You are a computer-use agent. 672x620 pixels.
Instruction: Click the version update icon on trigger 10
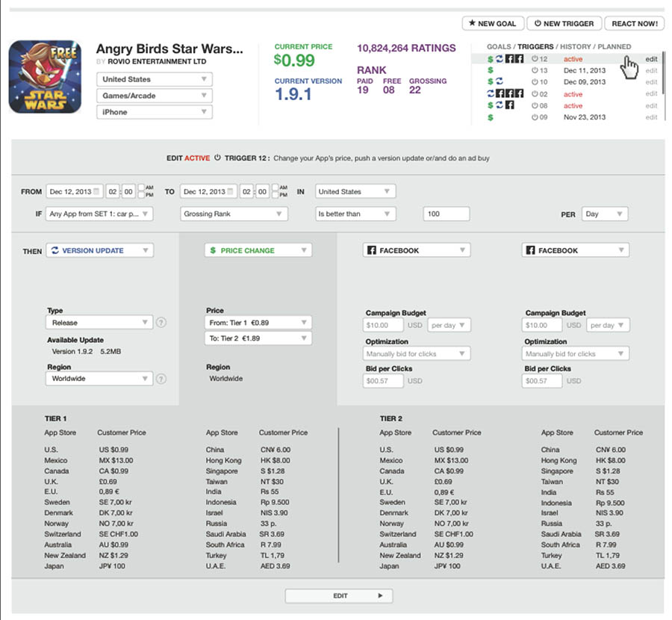pyautogui.click(x=500, y=82)
